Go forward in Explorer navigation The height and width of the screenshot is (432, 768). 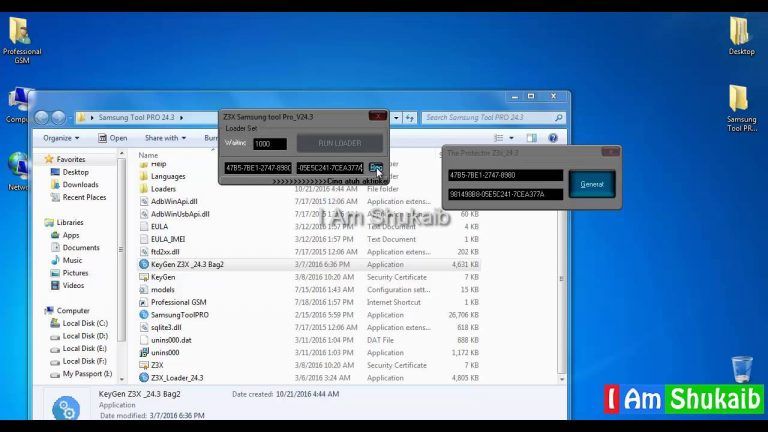point(59,118)
